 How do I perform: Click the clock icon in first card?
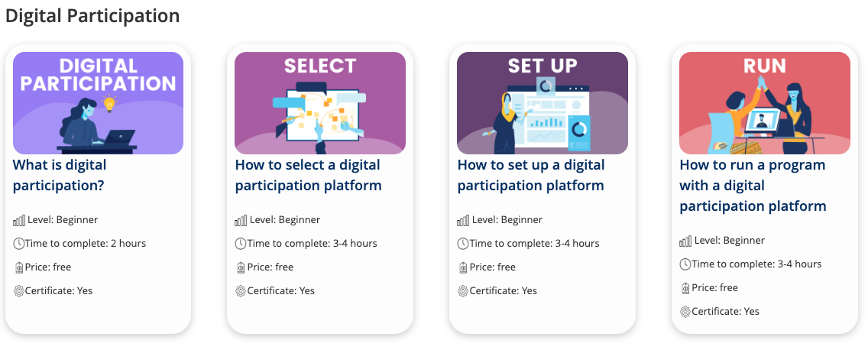pyautogui.click(x=19, y=244)
